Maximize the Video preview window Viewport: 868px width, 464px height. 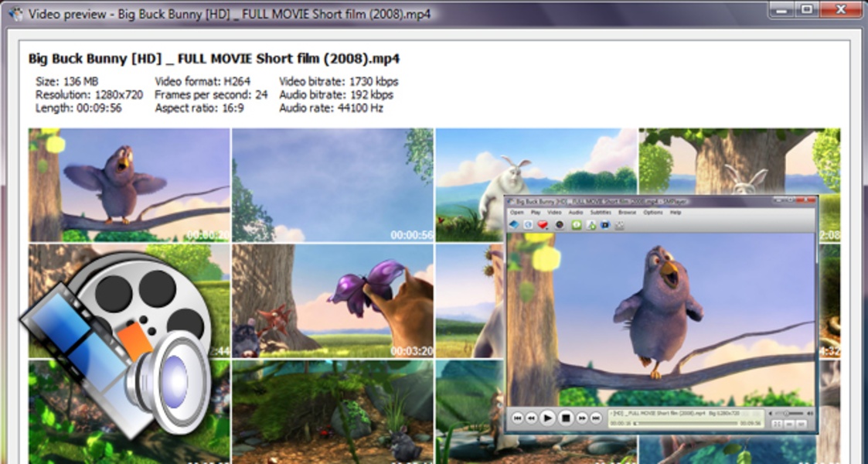(807, 9)
